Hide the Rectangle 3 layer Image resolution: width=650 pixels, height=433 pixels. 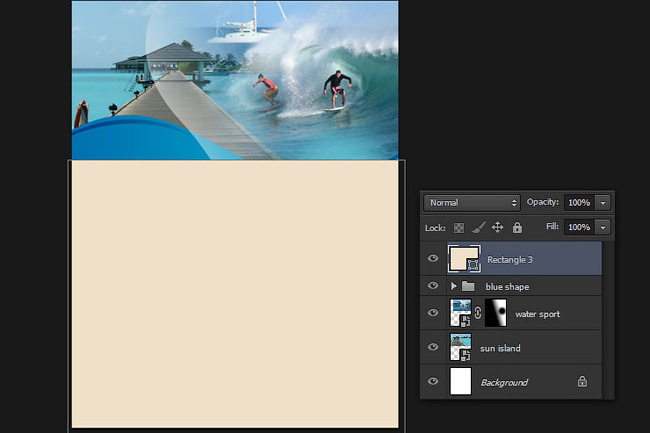point(433,259)
